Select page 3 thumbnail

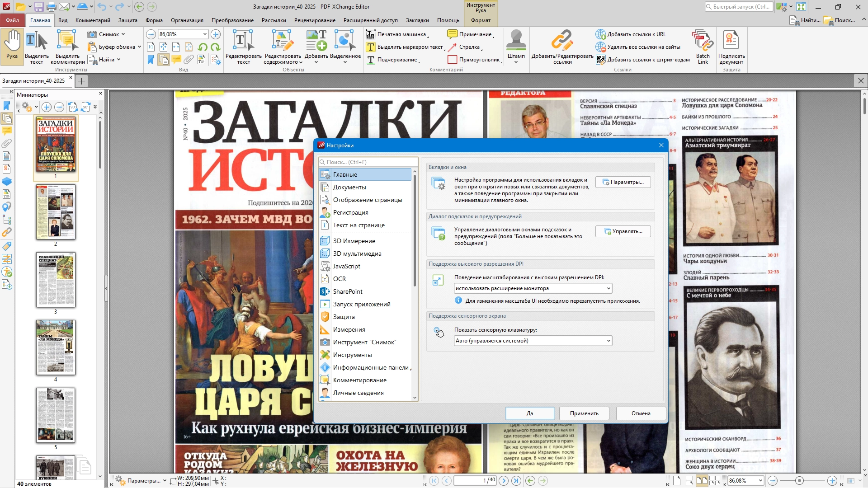click(x=56, y=280)
